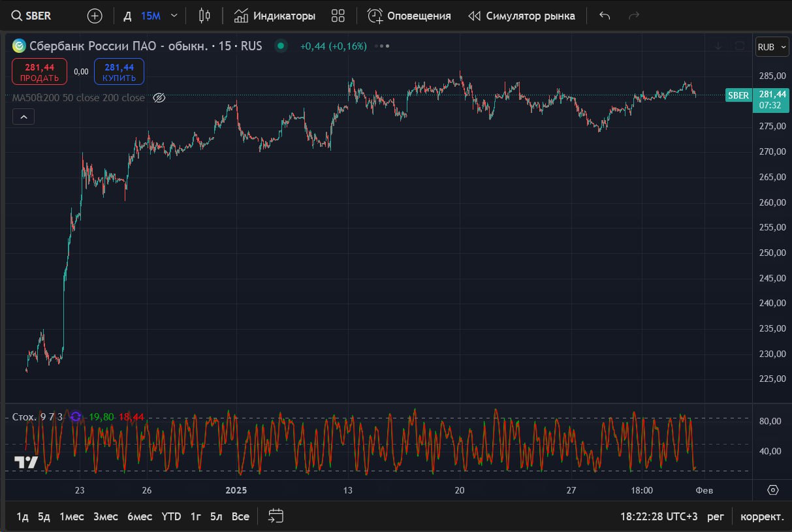
Task: Click the green market status dot
Action: (281, 46)
